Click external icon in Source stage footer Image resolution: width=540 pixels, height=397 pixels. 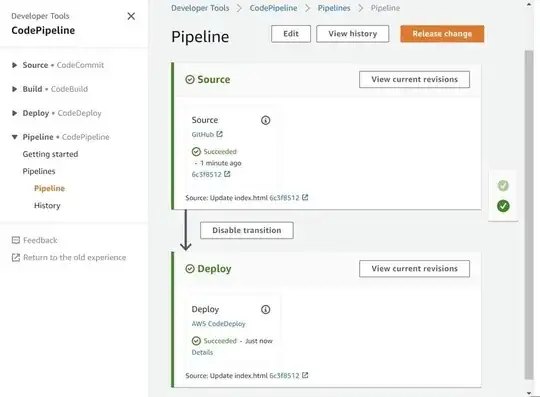pyautogui.click(x=305, y=197)
